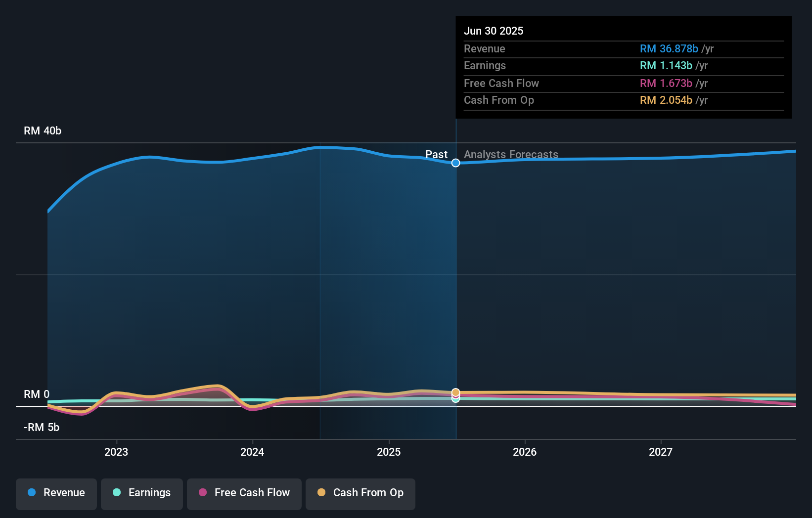Viewport: 812px width, 518px height.
Task: Click the Revenue row label in tooltip
Action: 485,49
